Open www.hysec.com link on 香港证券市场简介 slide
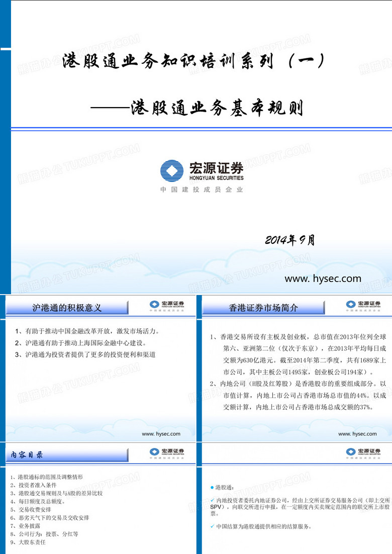This screenshot has height=554, width=392. point(357,434)
